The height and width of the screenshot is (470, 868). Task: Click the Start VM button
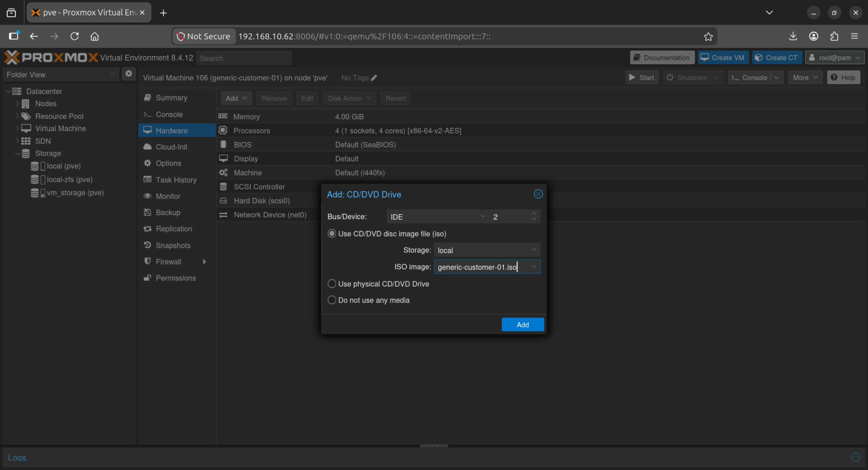coord(642,77)
